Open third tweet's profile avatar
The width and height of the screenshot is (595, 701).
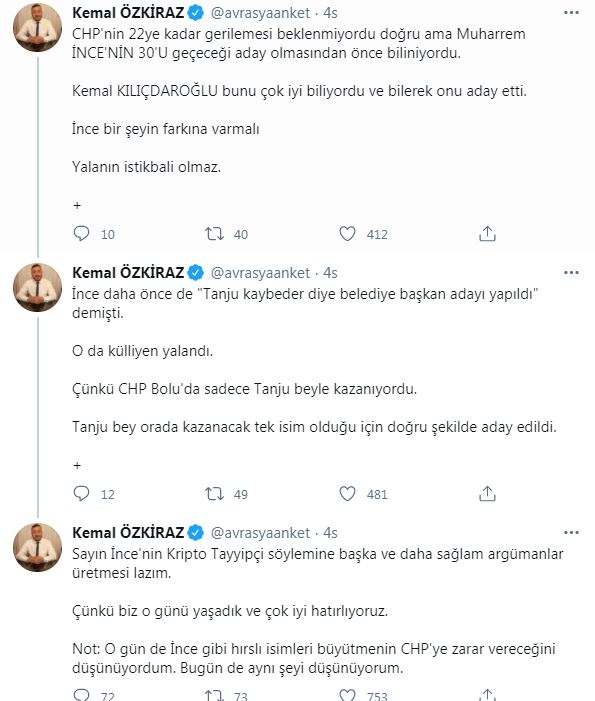click(38, 547)
